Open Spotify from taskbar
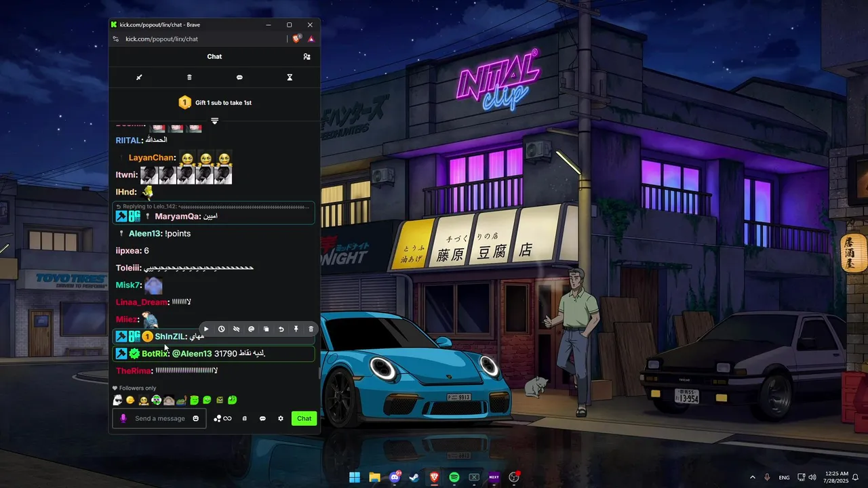The width and height of the screenshot is (868, 488). tap(454, 477)
